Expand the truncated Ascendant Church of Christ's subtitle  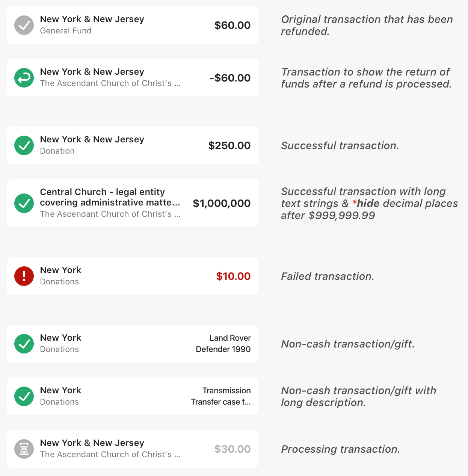tap(110, 214)
